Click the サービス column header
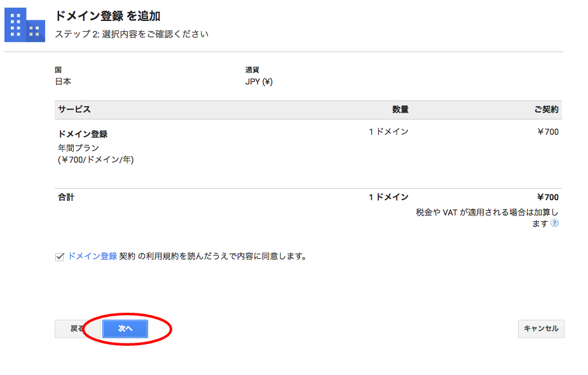Image resolution: width=588 pixels, height=375 pixels. pyautogui.click(x=74, y=109)
